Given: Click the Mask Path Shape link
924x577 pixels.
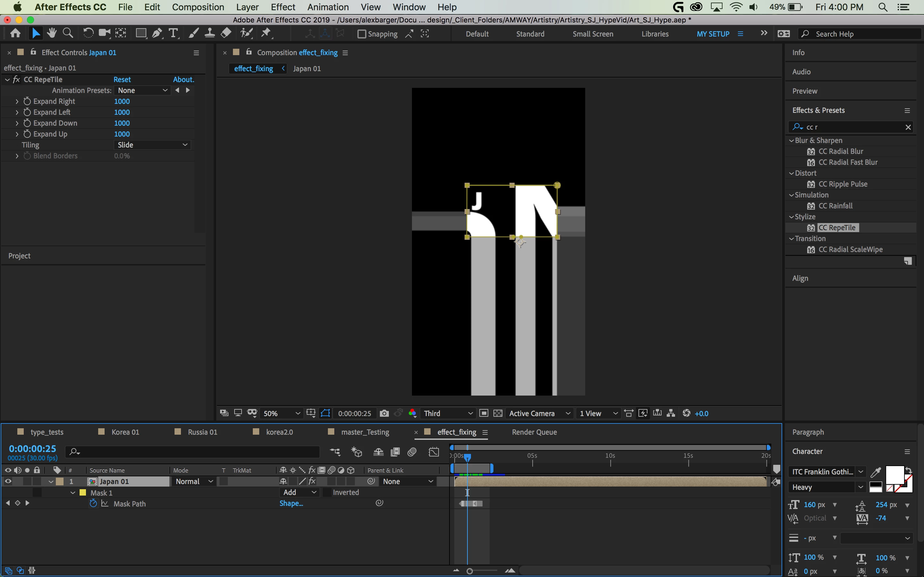Looking at the screenshot, I should (291, 503).
